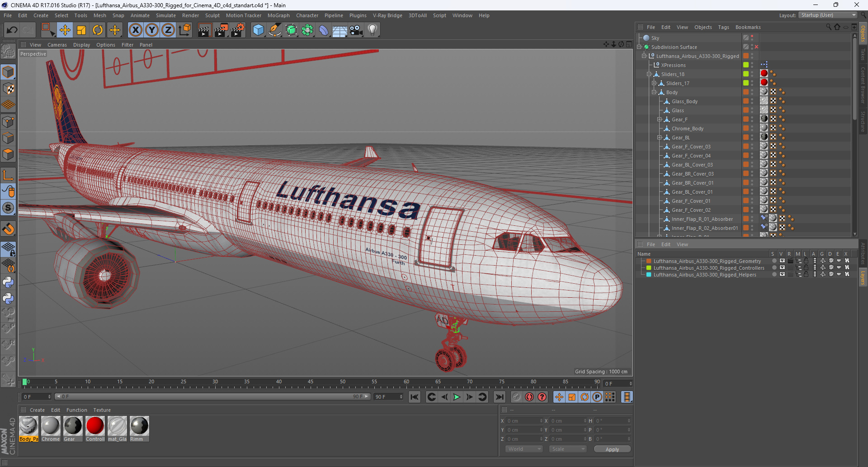The height and width of the screenshot is (467, 868).
Task: Toggle Y-axis lock icon
Action: click(152, 30)
